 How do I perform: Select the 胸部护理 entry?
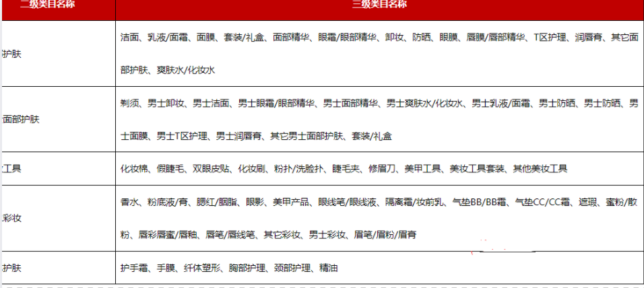(x=247, y=268)
